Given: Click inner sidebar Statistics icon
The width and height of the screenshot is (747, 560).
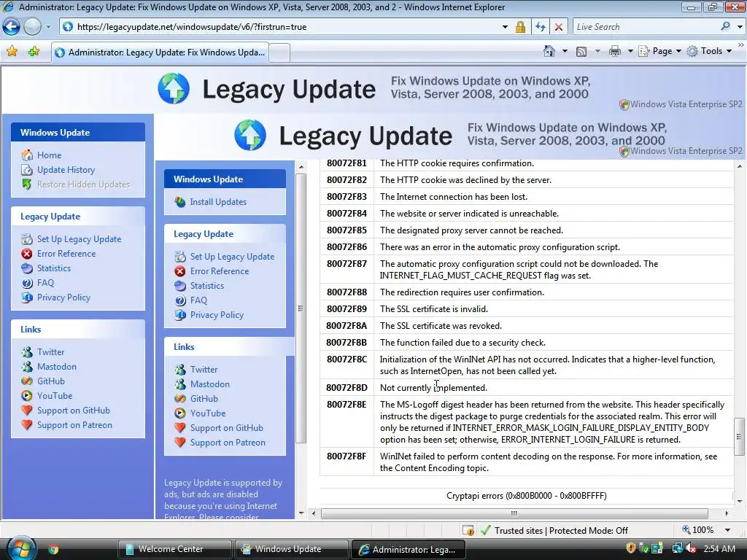Looking at the screenshot, I should [180, 286].
